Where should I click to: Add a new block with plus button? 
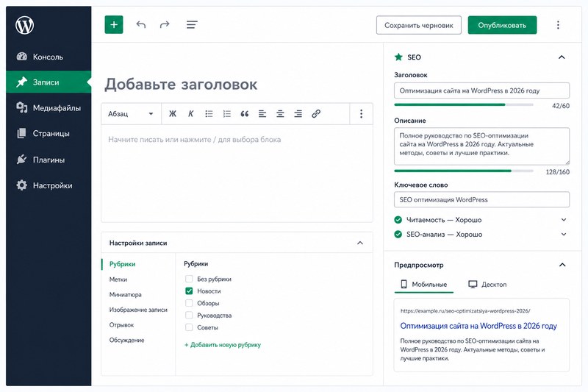(x=114, y=25)
